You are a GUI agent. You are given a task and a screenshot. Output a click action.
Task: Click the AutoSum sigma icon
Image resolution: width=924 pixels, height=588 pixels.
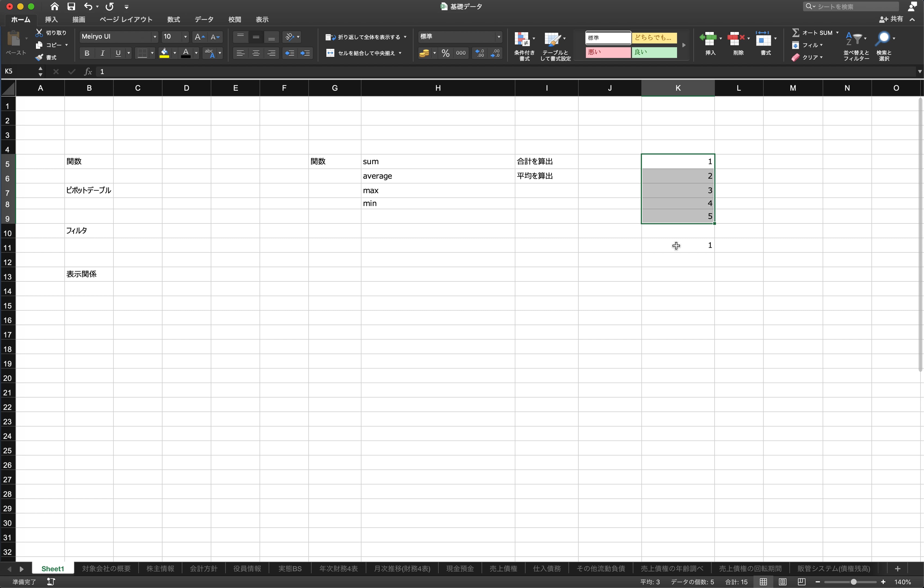[x=796, y=33]
